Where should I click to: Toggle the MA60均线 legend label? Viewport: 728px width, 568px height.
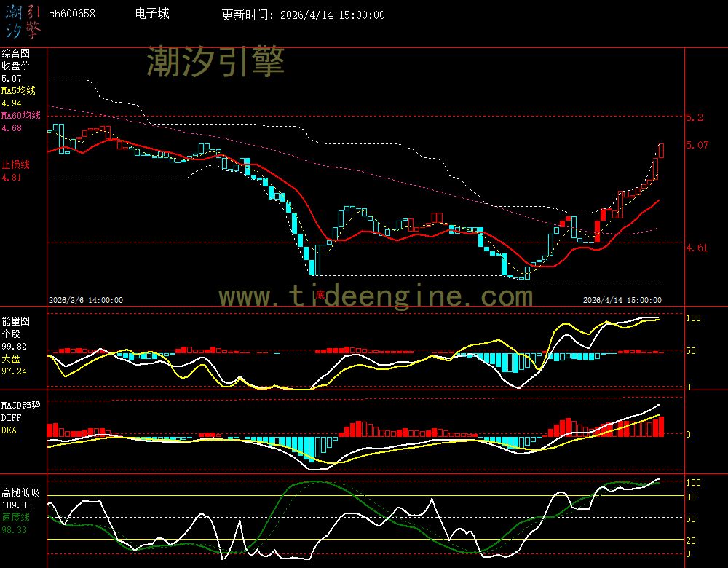click(x=21, y=116)
